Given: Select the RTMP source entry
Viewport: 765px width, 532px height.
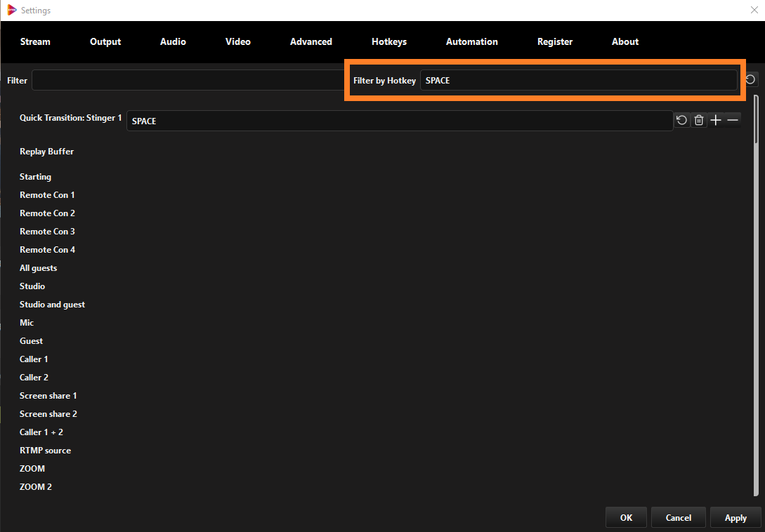Looking at the screenshot, I should (46, 450).
